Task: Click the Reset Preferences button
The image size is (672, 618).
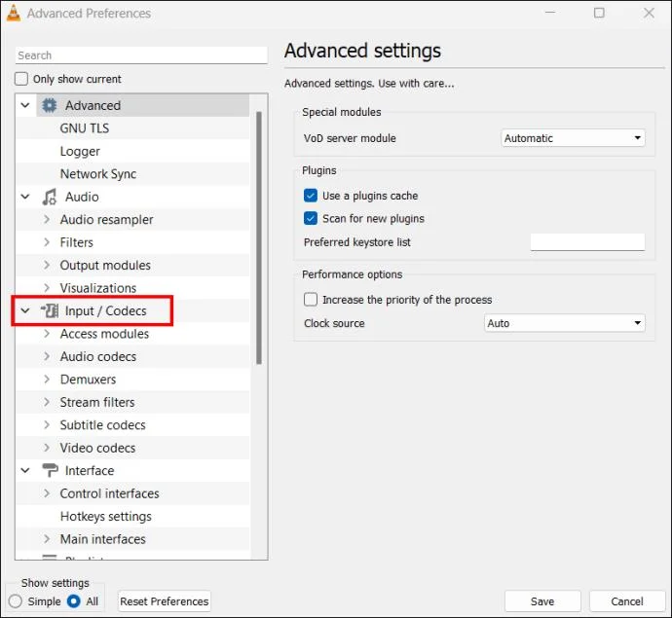Action: coord(165,601)
